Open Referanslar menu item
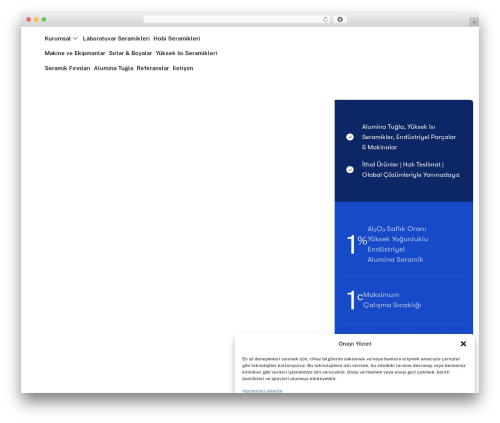 (x=153, y=68)
